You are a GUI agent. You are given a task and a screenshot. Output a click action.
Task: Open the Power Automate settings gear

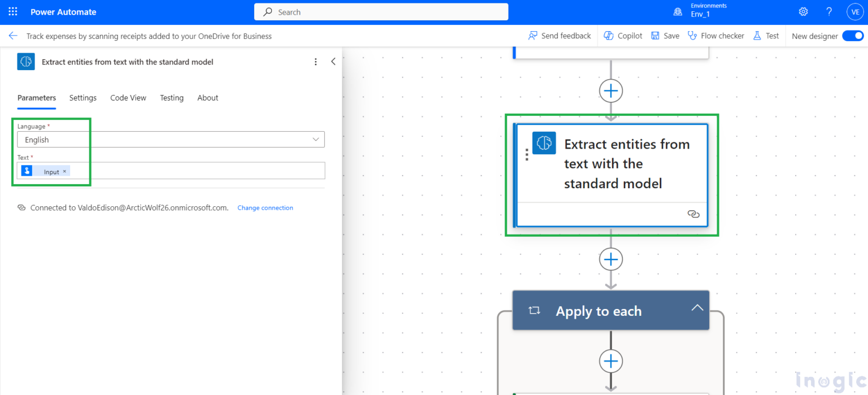point(803,11)
